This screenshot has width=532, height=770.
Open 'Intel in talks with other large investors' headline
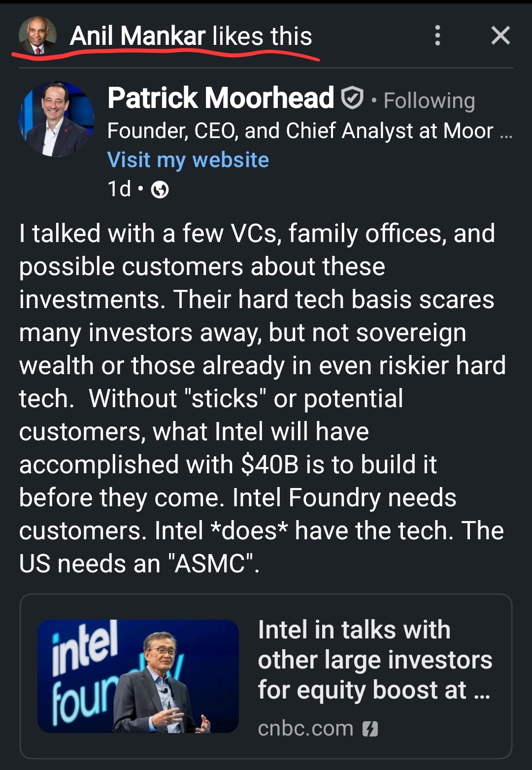click(374, 660)
